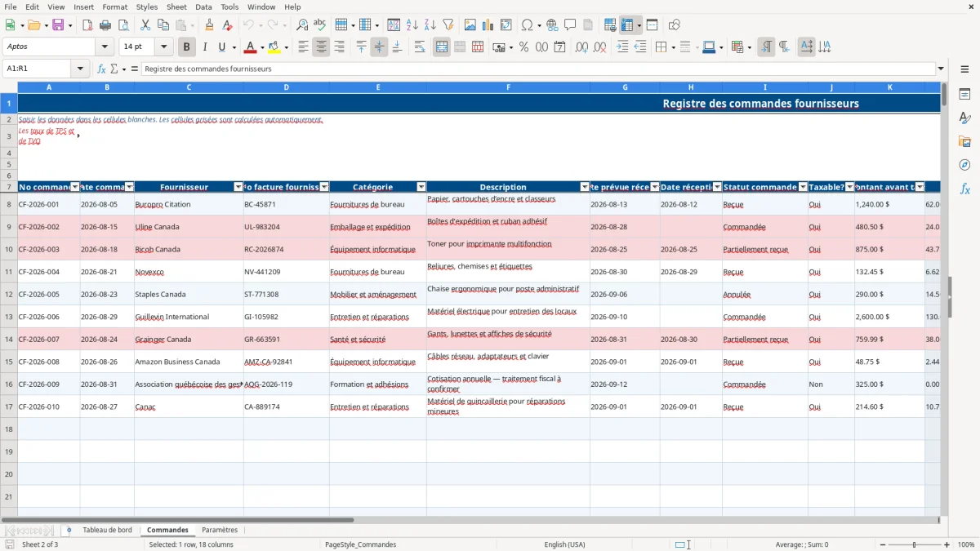Toggle Bold formatting
The height and width of the screenshot is (551, 980).
[187, 47]
